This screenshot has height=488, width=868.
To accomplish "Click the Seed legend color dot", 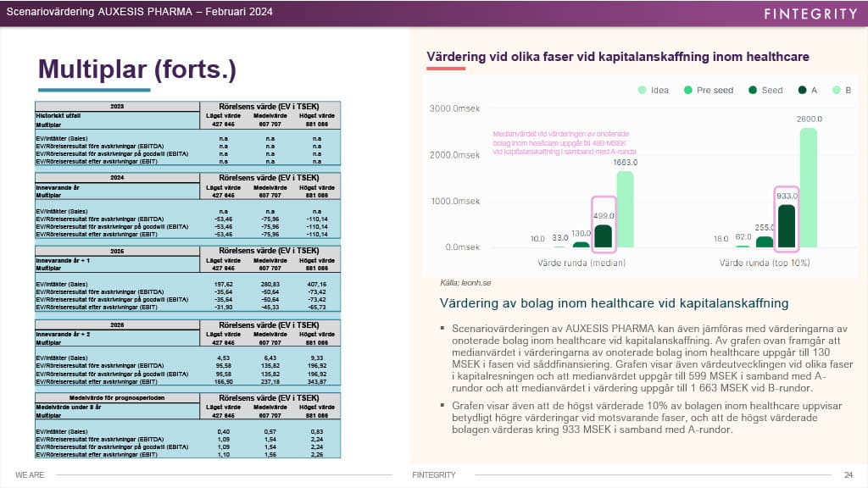I will tap(753, 90).
